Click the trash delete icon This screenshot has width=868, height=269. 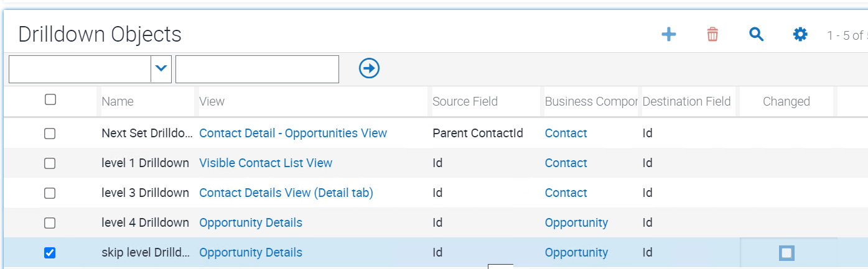click(x=712, y=35)
